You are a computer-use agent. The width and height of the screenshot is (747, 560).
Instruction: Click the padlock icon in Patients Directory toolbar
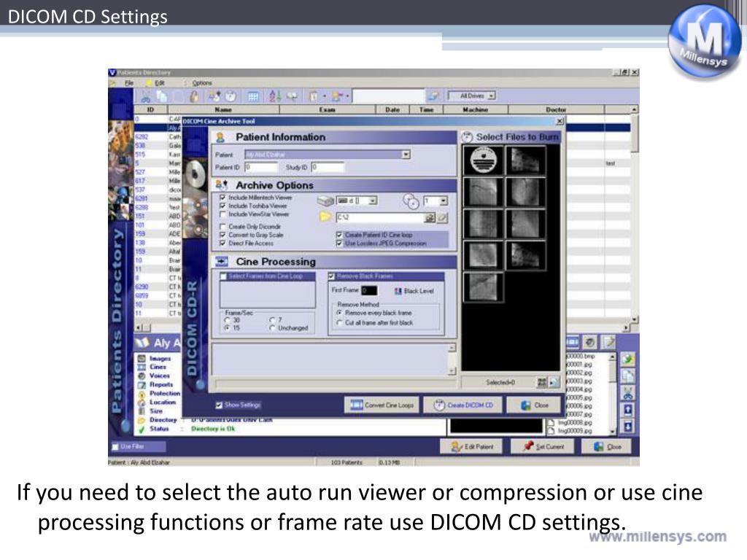click(x=194, y=97)
